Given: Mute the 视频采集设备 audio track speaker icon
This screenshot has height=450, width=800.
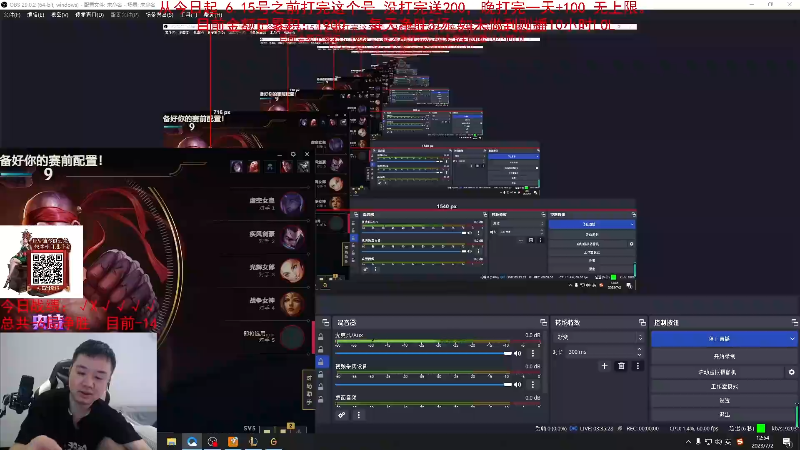Looking at the screenshot, I should coord(518,385).
